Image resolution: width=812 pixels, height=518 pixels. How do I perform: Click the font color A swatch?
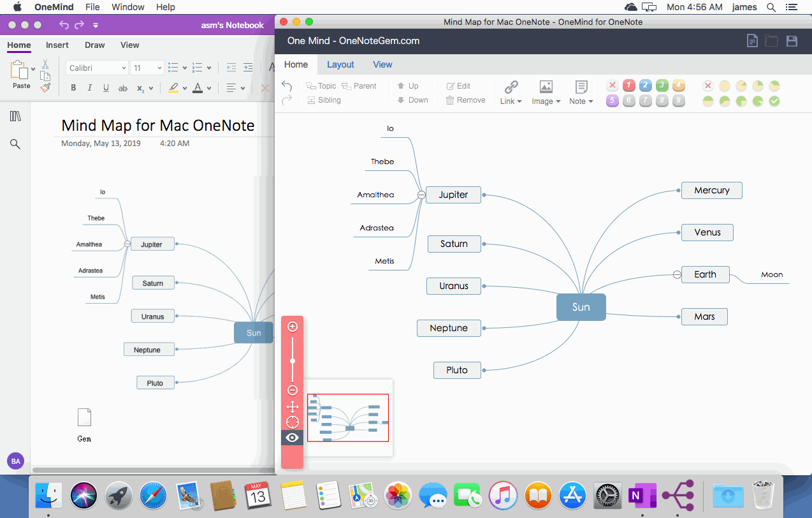[198, 88]
